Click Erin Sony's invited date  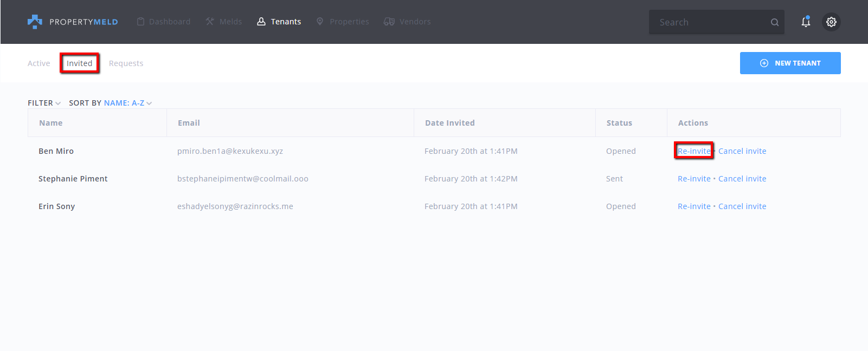click(471, 206)
